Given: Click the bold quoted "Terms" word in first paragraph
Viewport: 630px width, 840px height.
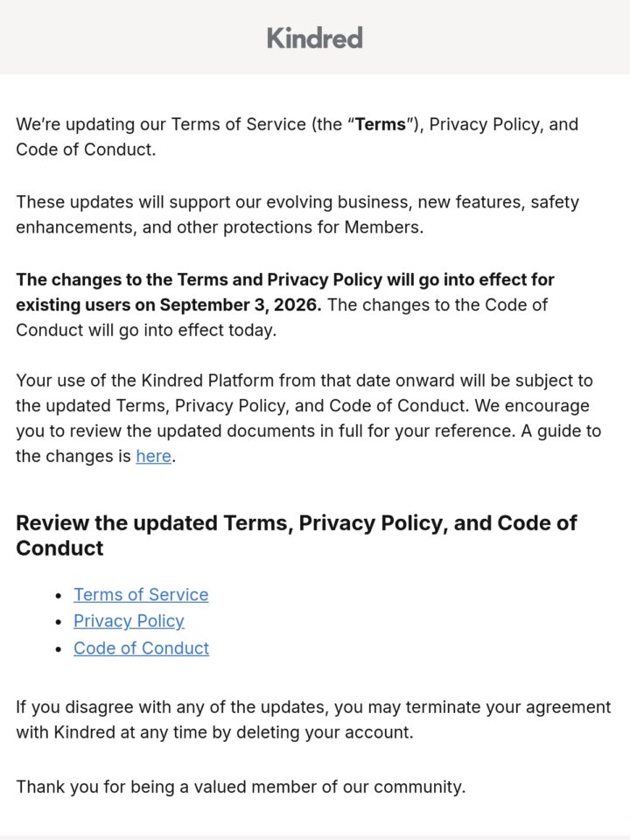Looking at the screenshot, I should [381, 124].
